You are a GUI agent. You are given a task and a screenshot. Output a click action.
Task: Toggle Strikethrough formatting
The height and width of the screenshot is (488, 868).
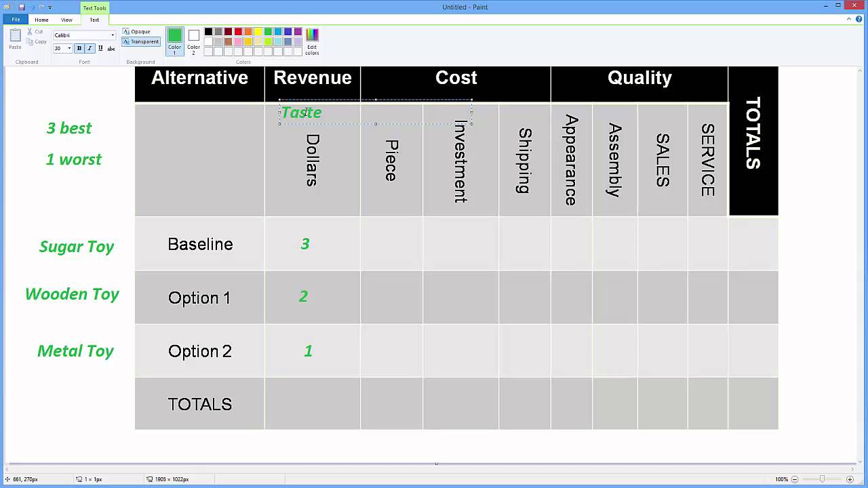tap(111, 48)
